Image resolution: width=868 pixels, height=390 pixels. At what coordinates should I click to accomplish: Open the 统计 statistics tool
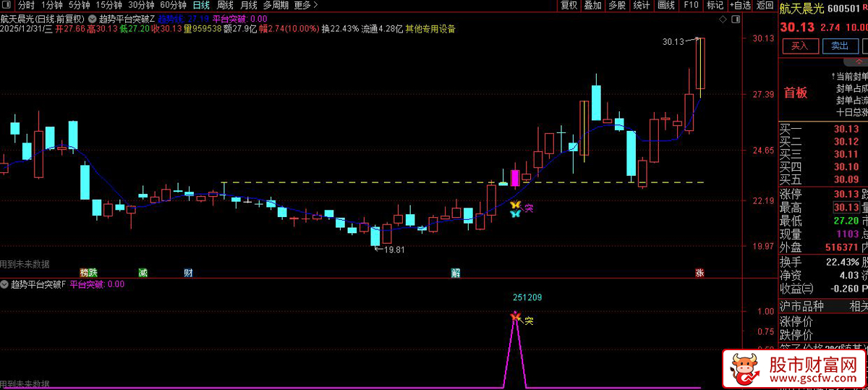pos(641,5)
